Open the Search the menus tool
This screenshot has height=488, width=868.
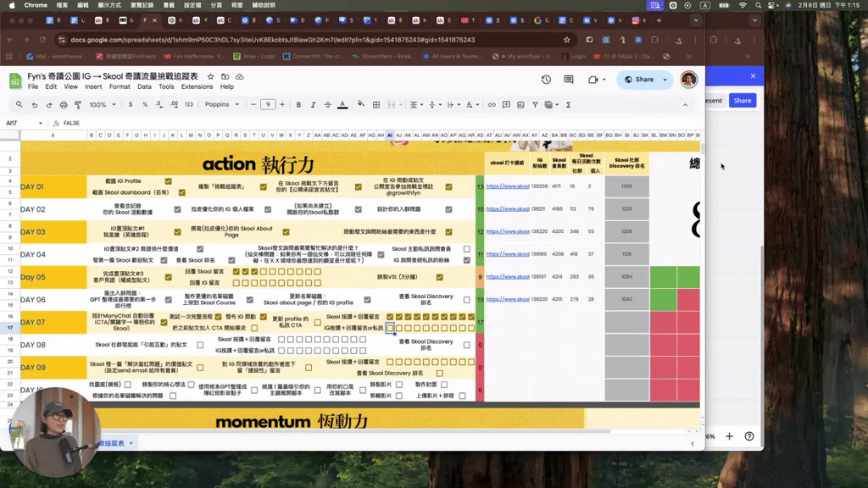[x=19, y=104]
